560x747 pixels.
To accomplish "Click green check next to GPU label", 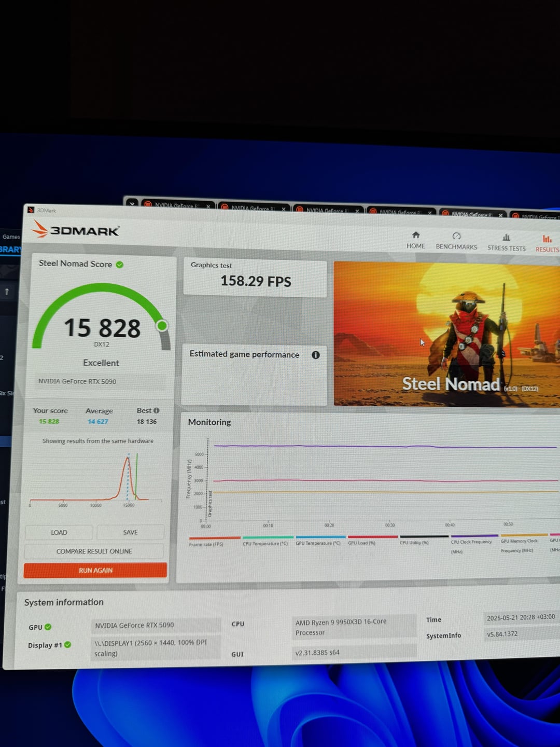I will [48, 627].
